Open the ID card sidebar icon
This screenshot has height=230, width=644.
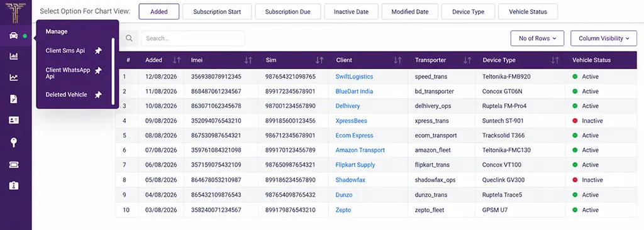pos(14,120)
